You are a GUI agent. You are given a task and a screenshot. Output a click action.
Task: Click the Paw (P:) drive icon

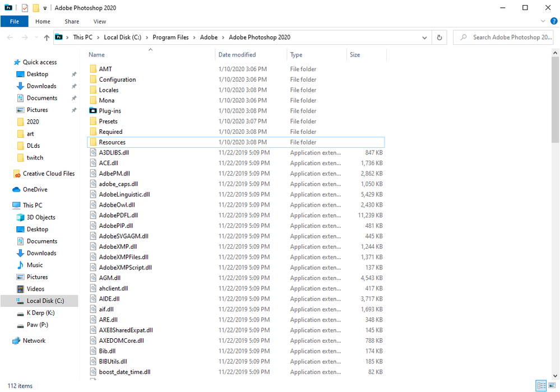[x=20, y=325]
